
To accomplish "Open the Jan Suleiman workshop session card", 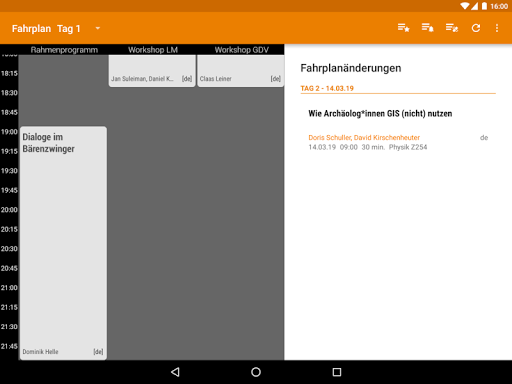I will [x=152, y=71].
